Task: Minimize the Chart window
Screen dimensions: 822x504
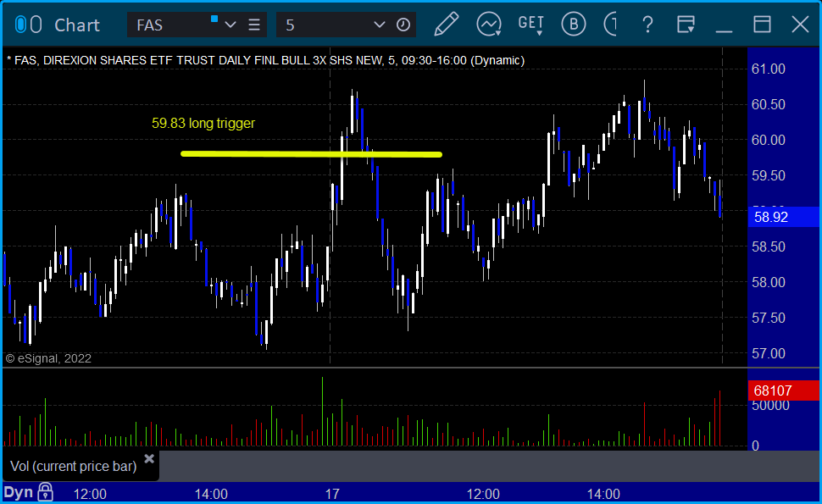Action: tap(724, 30)
